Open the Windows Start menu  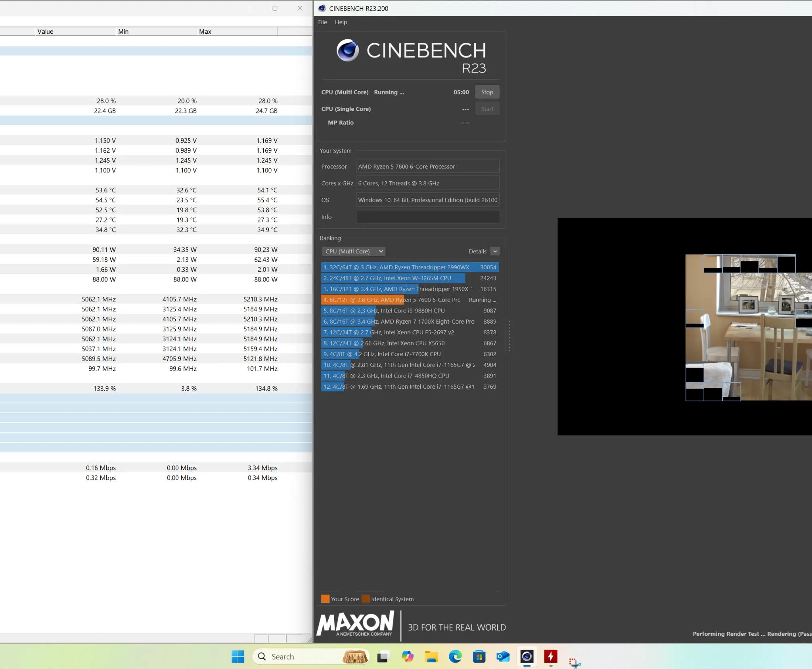(238, 657)
